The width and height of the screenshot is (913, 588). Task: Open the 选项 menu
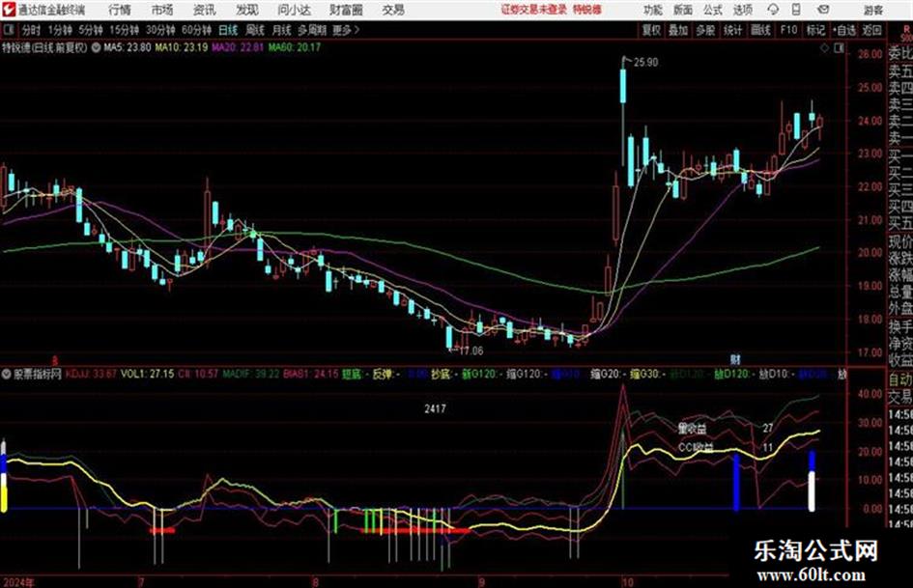coord(743,10)
